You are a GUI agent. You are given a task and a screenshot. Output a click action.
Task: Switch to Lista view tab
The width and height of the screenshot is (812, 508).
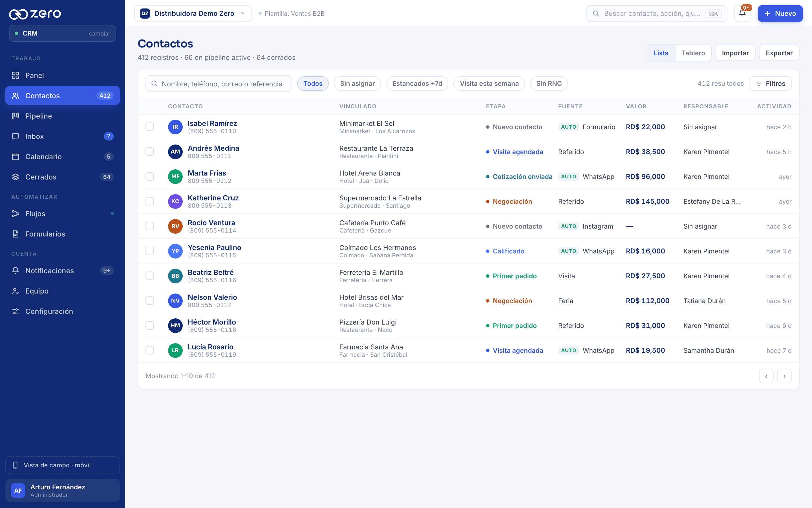tap(661, 53)
